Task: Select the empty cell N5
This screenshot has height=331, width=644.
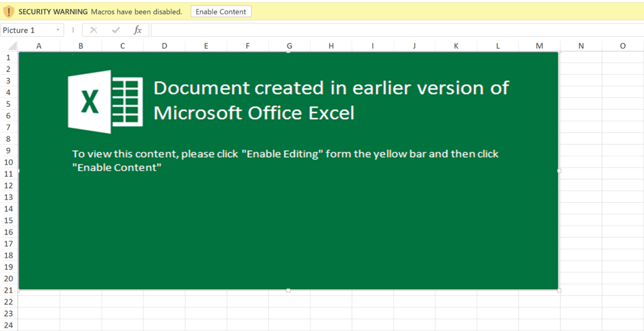Action: click(581, 104)
